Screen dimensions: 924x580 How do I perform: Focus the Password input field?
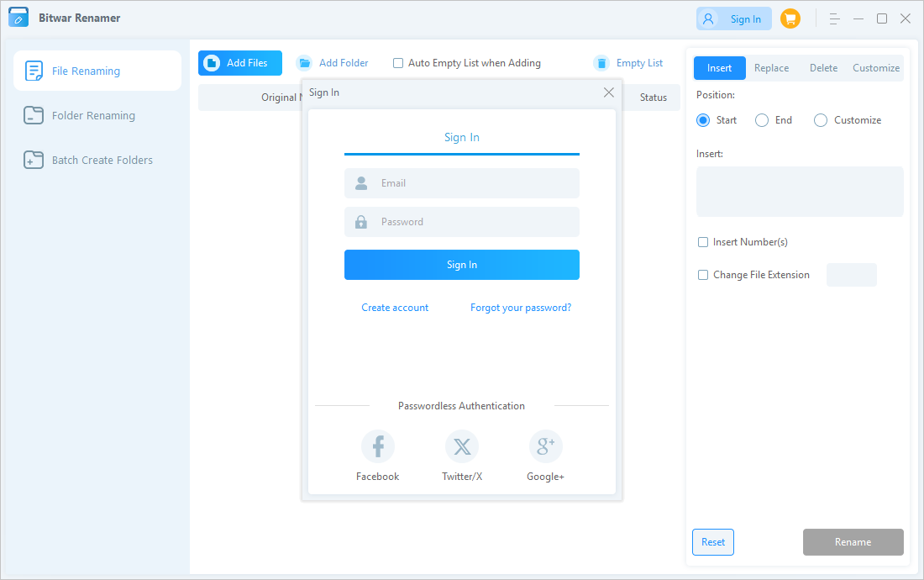(462, 222)
